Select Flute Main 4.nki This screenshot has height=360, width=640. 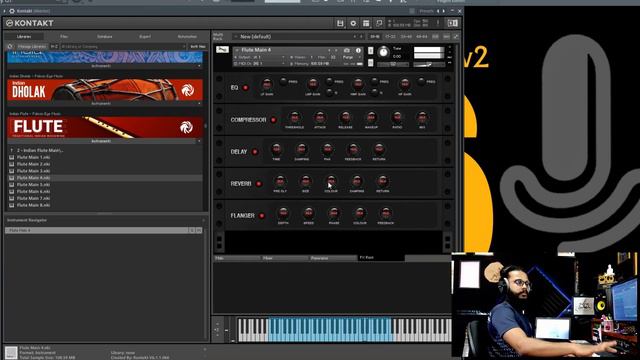(105, 178)
